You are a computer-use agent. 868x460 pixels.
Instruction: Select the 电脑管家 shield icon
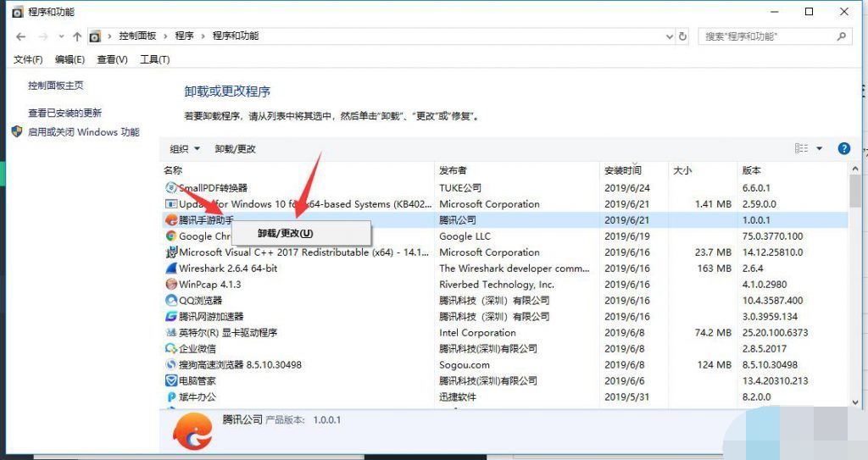pyautogui.click(x=171, y=381)
